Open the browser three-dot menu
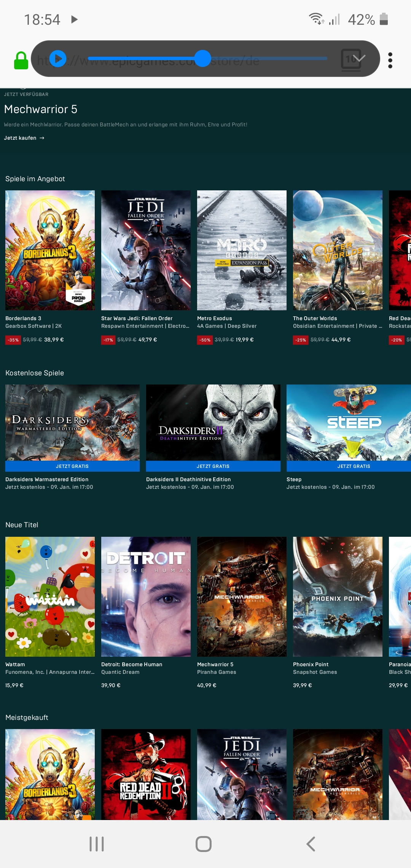The width and height of the screenshot is (411, 868). tap(390, 60)
